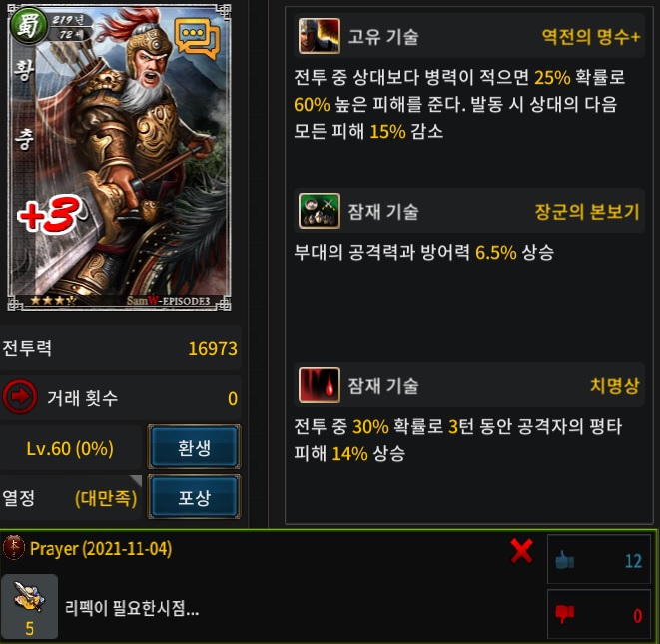Click the red arrow 거래 횟수 icon
Viewport: 660px width, 644px height.
[19, 397]
